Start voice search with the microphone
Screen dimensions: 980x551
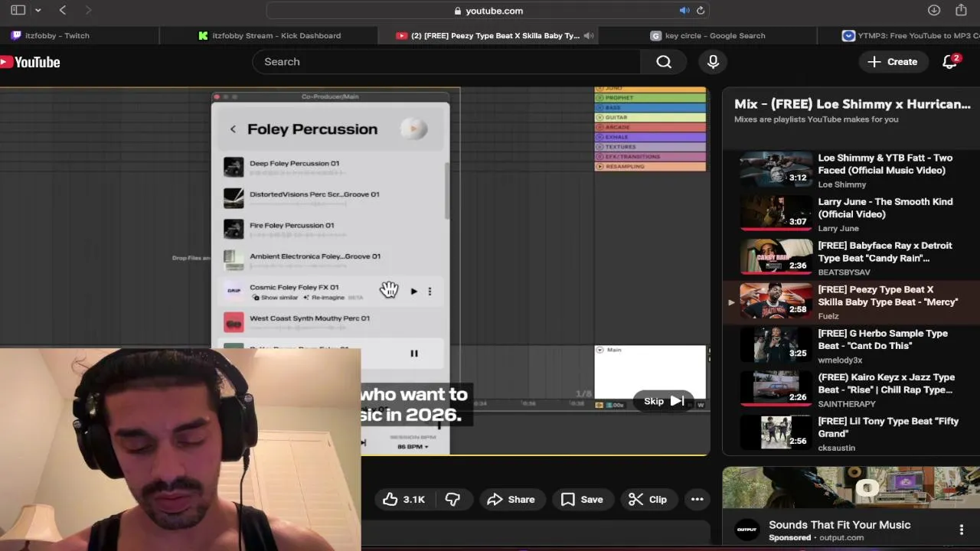pyautogui.click(x=713, y=61)
